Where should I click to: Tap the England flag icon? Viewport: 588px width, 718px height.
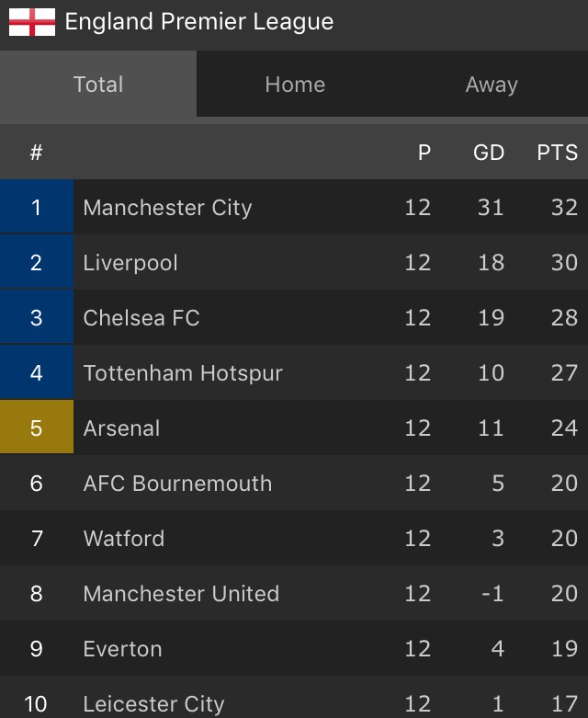[x=32, y=22]
